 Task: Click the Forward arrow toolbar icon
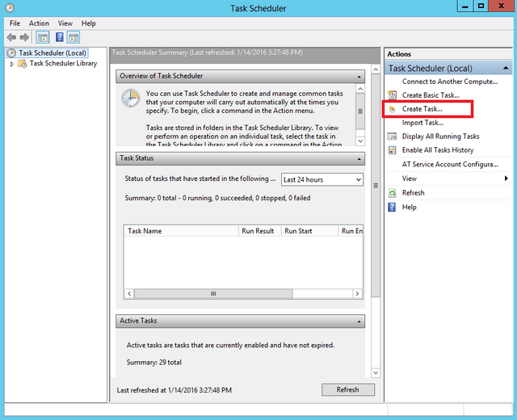pyautogui.click(x=24, y=37)
